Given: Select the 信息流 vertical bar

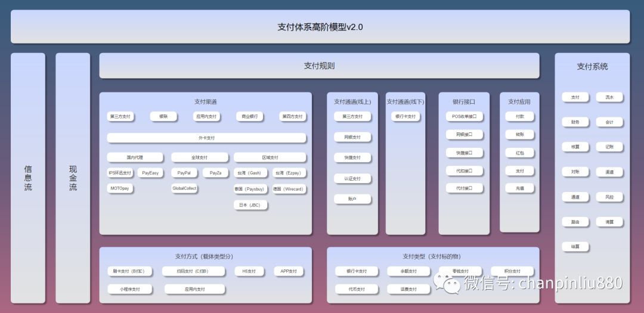Looking at the screenshot, I should pyautogui.click(x=28, y=178).
